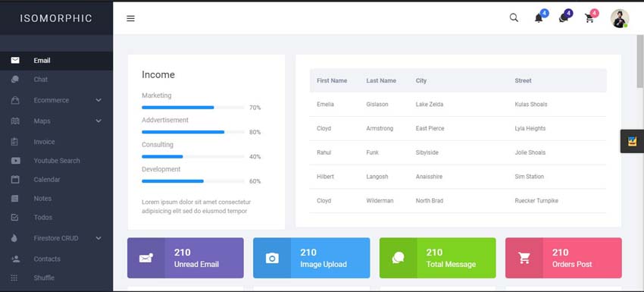Click the Ecommerce bag icon in the sidebar
Screen dimensions: 644x292
(15, 100)
